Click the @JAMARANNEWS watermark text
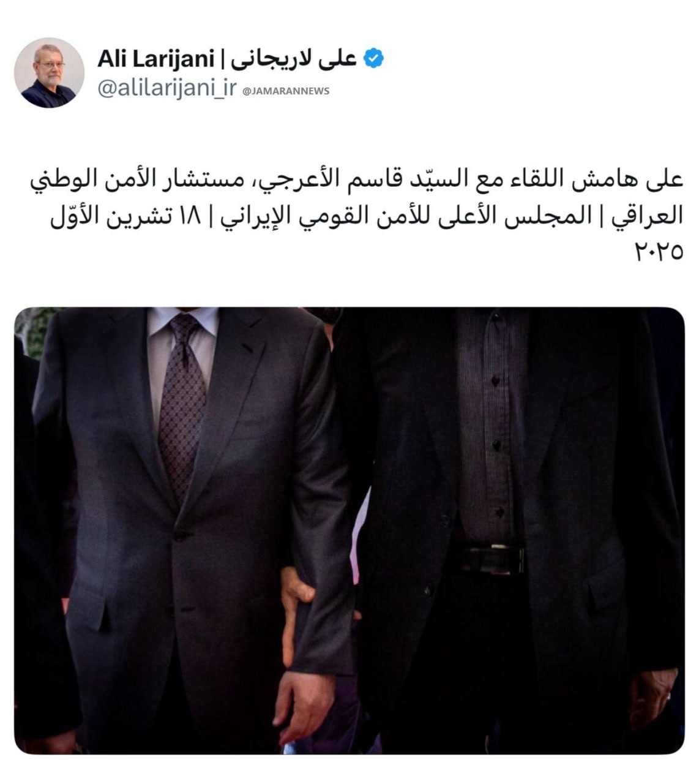Image resolution: width=699 pixels, height=784 pixels. coord(286,91)
